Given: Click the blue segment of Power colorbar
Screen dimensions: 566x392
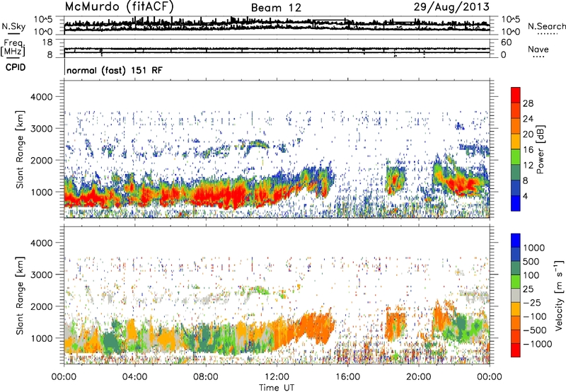Looking at the screenshot, I should tap(516, 203).
